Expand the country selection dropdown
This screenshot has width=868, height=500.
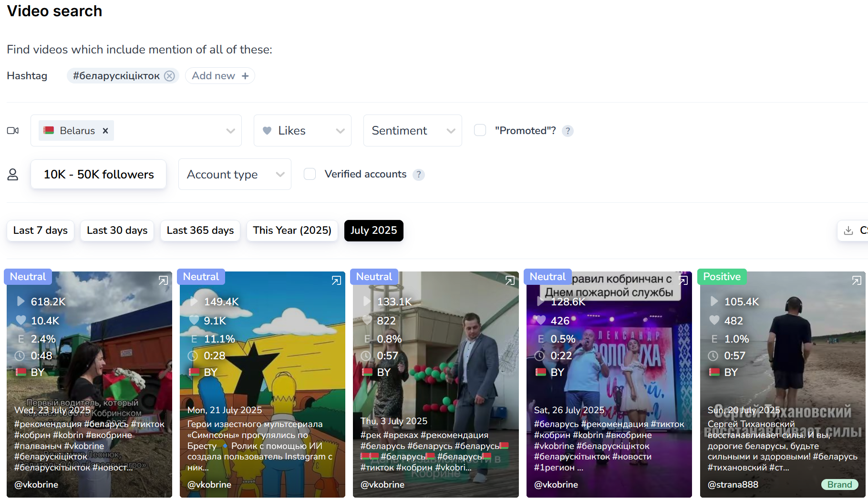click(x=230, y=131)
